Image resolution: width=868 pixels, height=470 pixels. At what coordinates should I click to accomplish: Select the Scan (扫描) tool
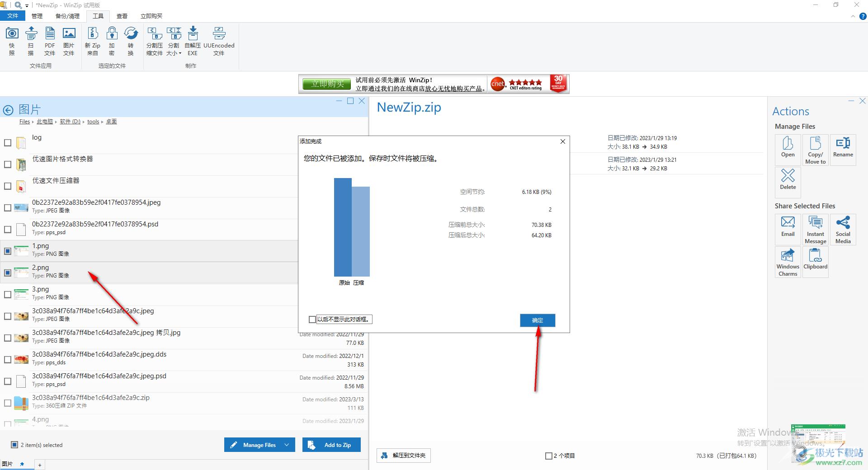(31, 41)
